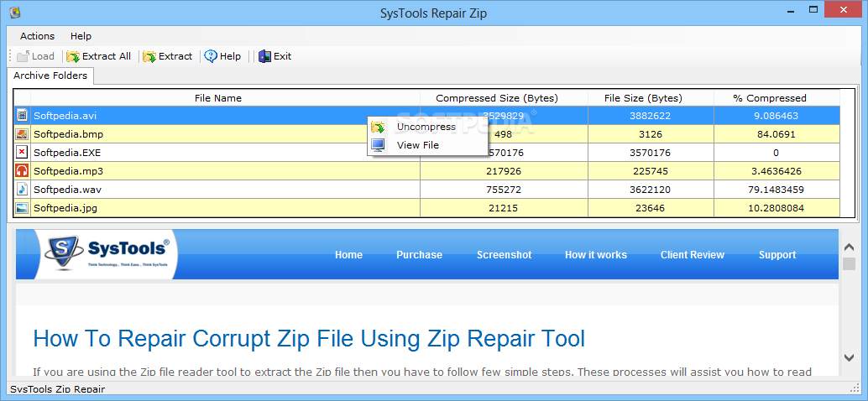Image resolution: width=868 pixels, height=401 pixels.
Task: Click the red X icon for Softpedia.EXE
Action: click(22, 152)
